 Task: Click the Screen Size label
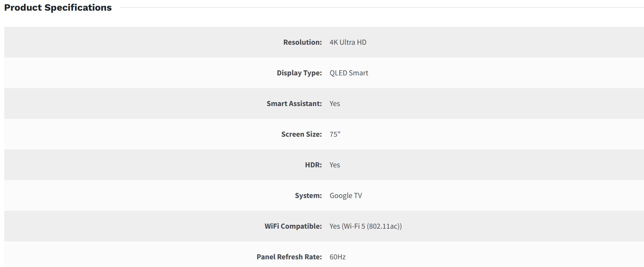(301, 134)
